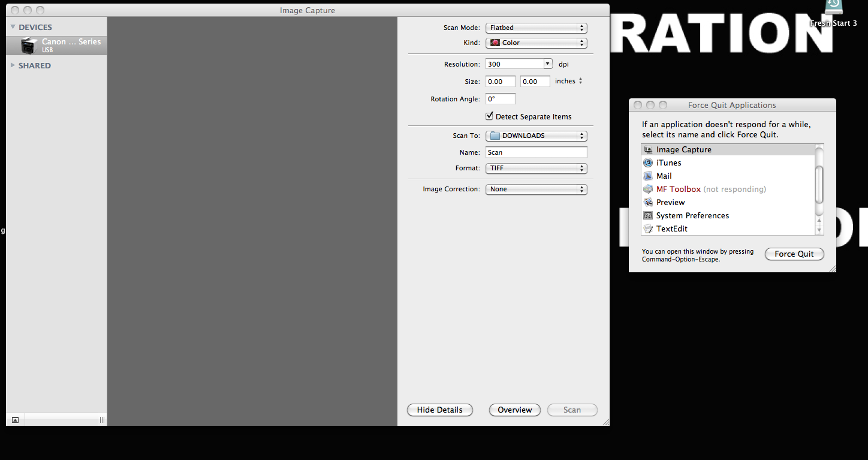Click the first Size field (width)

[501, 82]
